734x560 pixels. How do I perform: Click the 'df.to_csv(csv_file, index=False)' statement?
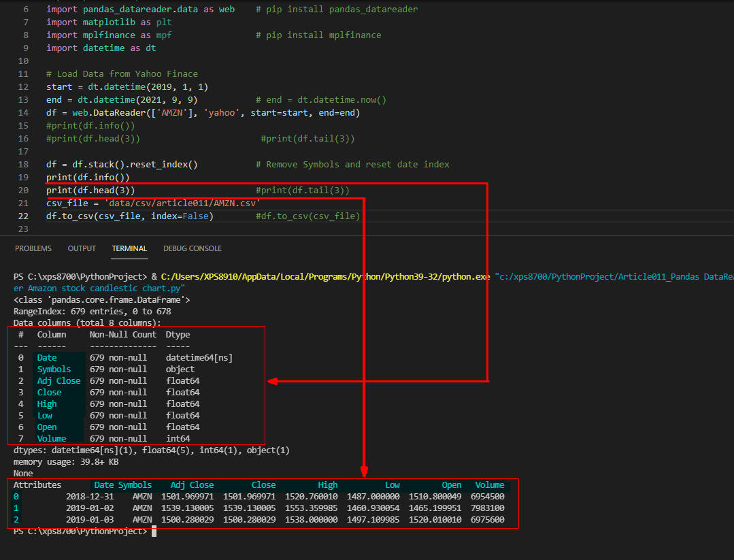[130, 216]
